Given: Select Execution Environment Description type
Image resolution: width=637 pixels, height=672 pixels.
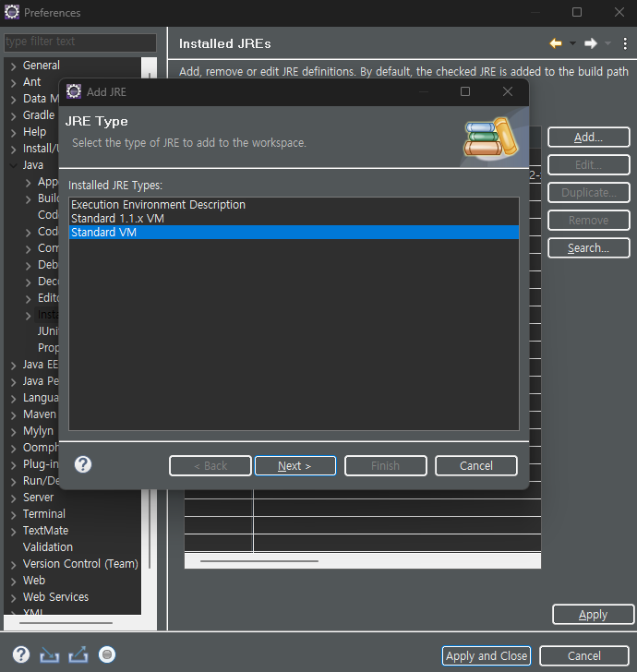Looking at the screenshot, I should [x=294, y=204].
